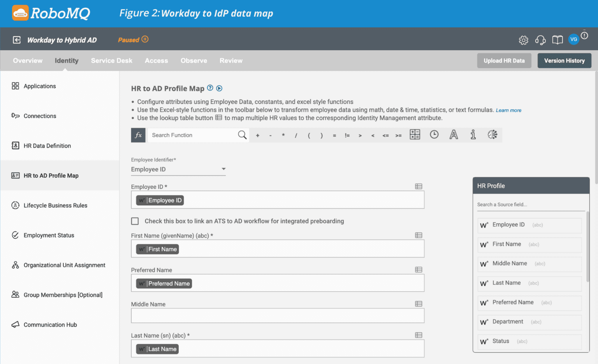Viewport: 598px width, 364px height.
Task: Open lookup table for First Name field
Action: 419,235
